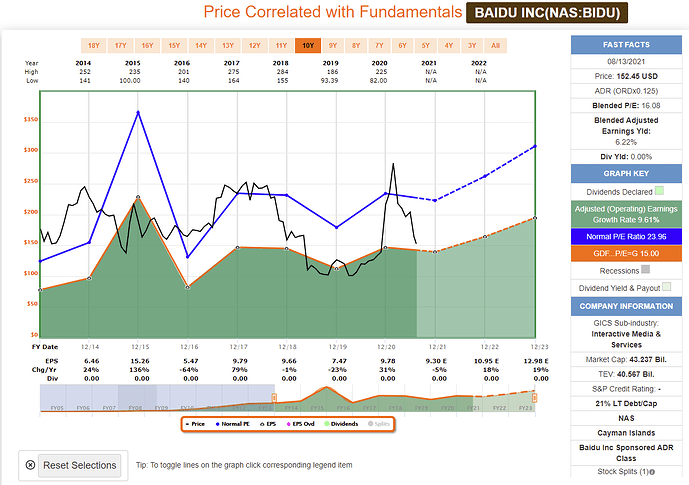
Task: Click the Market Cap: 43.237 Bil. text
Action: point(626,359)
